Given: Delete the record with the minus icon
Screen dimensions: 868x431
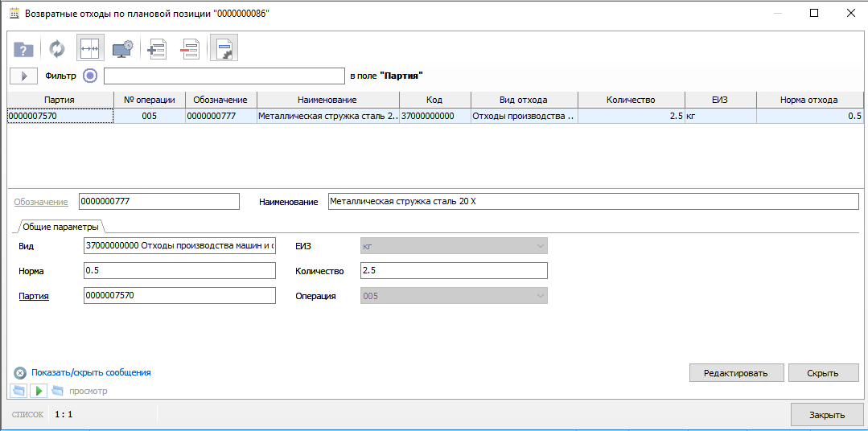Looking at the screenshot, I should pyautogui.click(x=190, y=49).
